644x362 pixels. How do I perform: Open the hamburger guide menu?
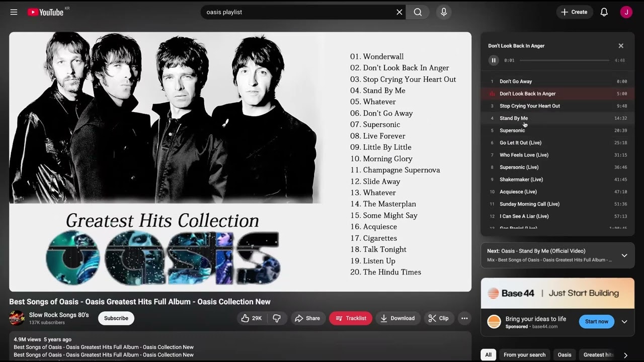click(14, 12)
